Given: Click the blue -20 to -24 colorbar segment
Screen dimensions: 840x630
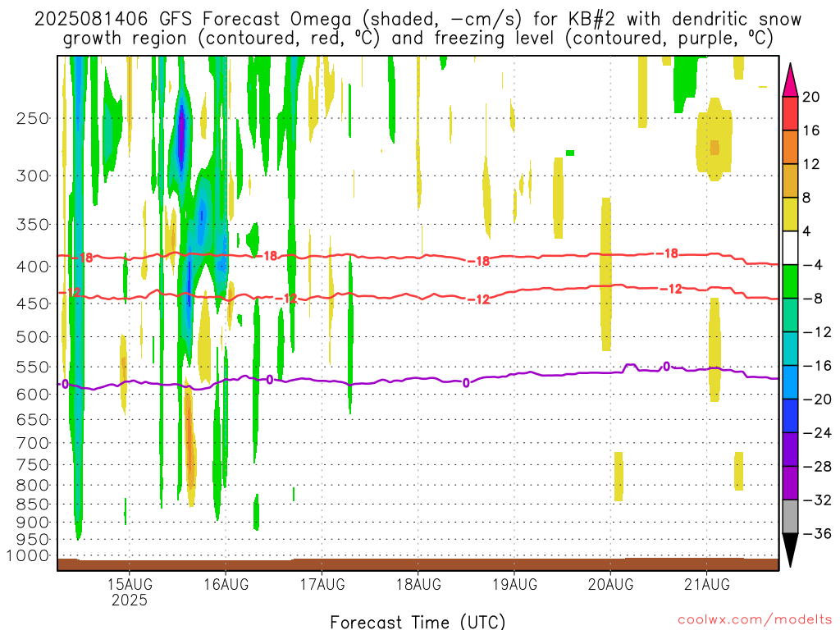Looking at the screenshot, I should tap(790, 416).
